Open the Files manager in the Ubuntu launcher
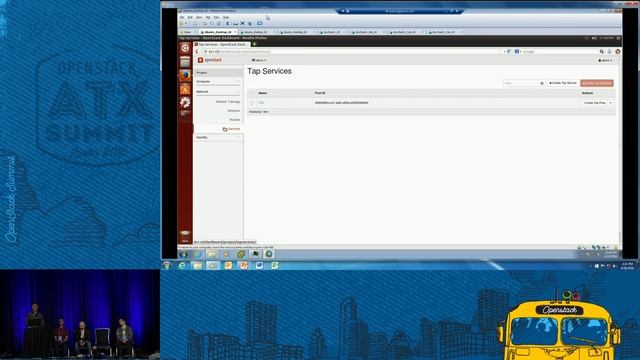 [x=185, y=62]
